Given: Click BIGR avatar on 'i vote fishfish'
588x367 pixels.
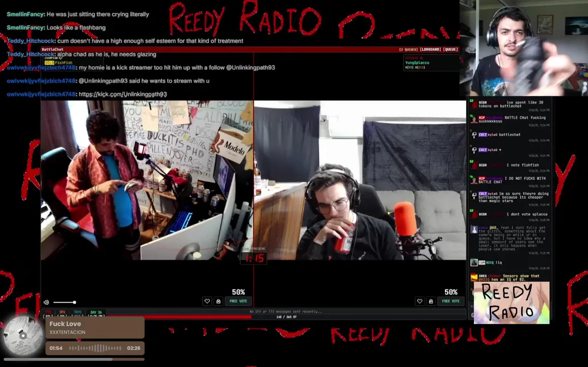Looking at the screenshot, I should click(474, 166).
